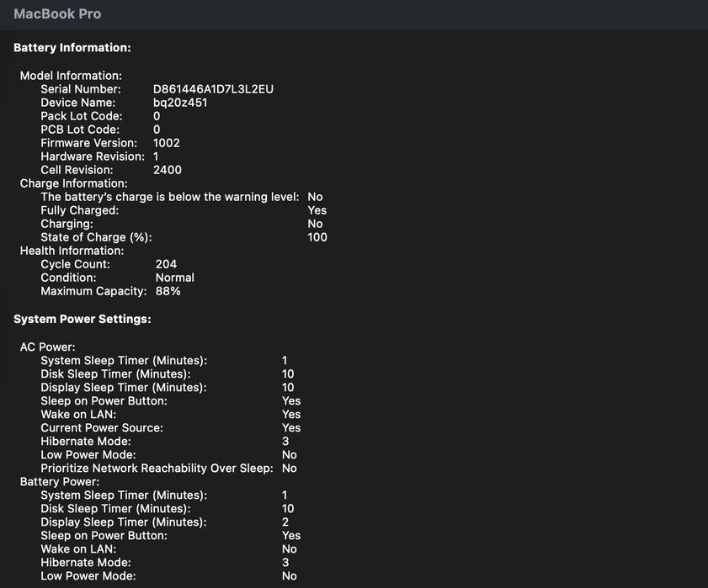Click Display Sleep Timer value 2 under Battery Power
The image size is (708, 588).
point(285,522)
